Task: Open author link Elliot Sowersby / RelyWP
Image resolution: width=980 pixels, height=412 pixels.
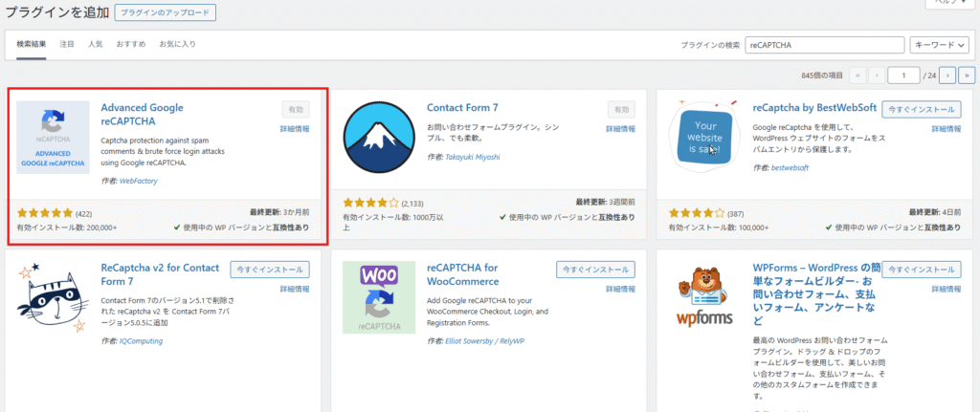Action: coord(484,341)
